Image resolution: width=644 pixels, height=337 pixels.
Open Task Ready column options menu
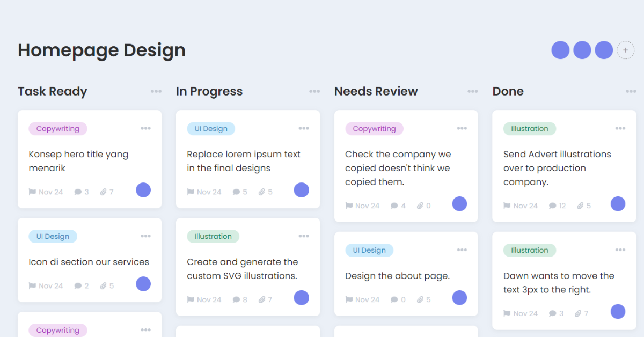[x=156, y=92]
